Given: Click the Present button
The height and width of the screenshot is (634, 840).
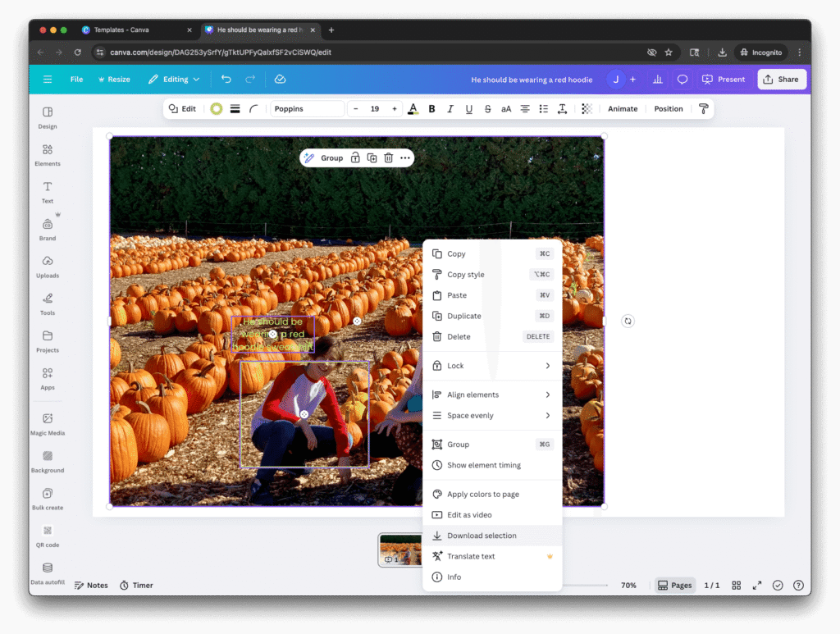Looking at the screenshot, I should click(724, 80).
